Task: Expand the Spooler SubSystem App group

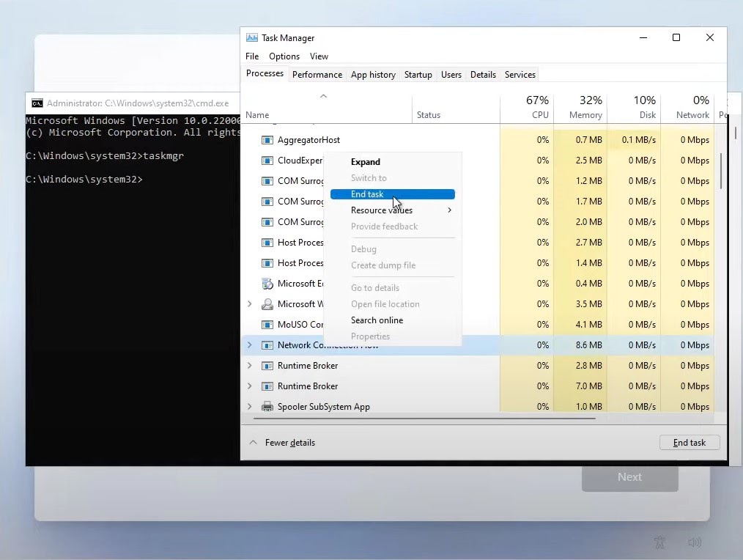Action: pyautogui.click(x=250, y=406)
